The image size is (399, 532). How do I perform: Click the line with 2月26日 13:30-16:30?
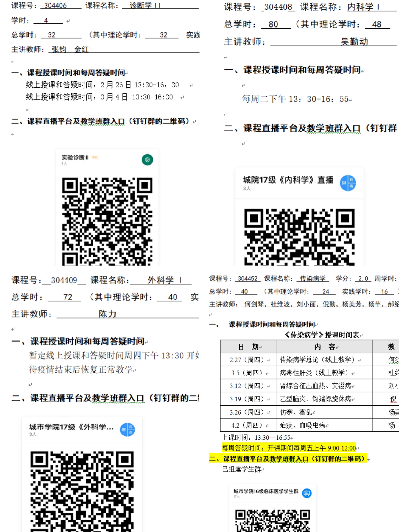tap(102, 85)
